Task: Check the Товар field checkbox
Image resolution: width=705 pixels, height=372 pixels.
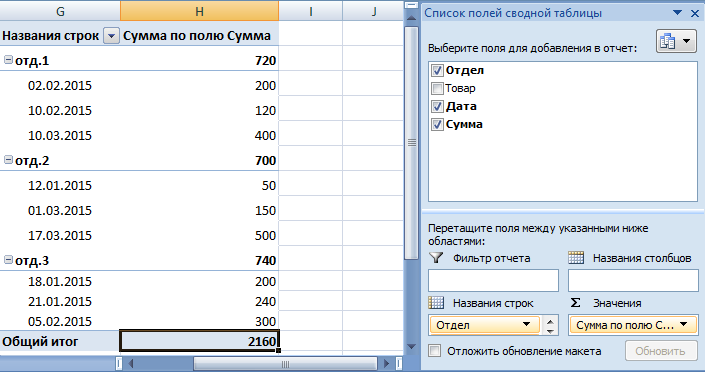Action: coord(437,88)
